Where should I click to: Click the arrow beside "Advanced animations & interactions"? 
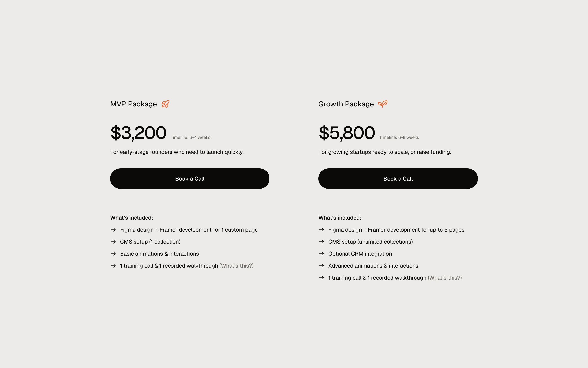(321, 266)
